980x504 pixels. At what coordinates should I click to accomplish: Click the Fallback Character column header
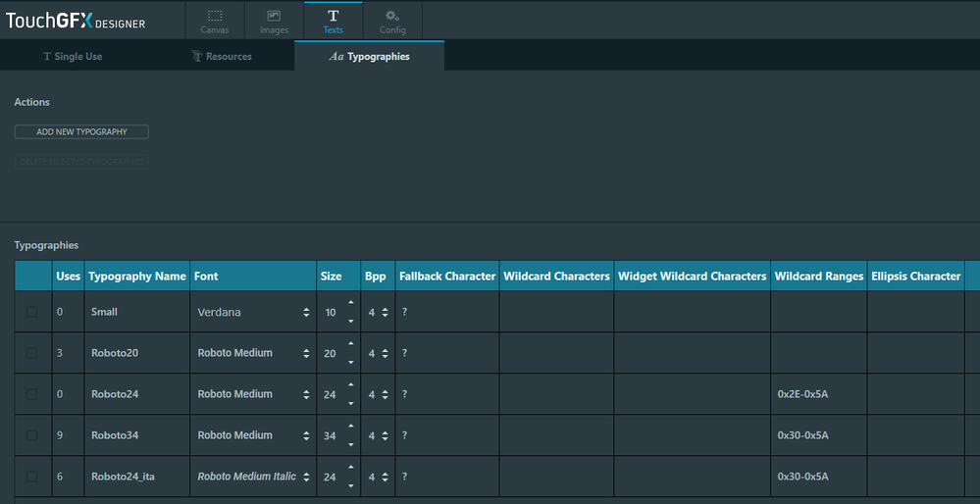click(x=447, y=277)
